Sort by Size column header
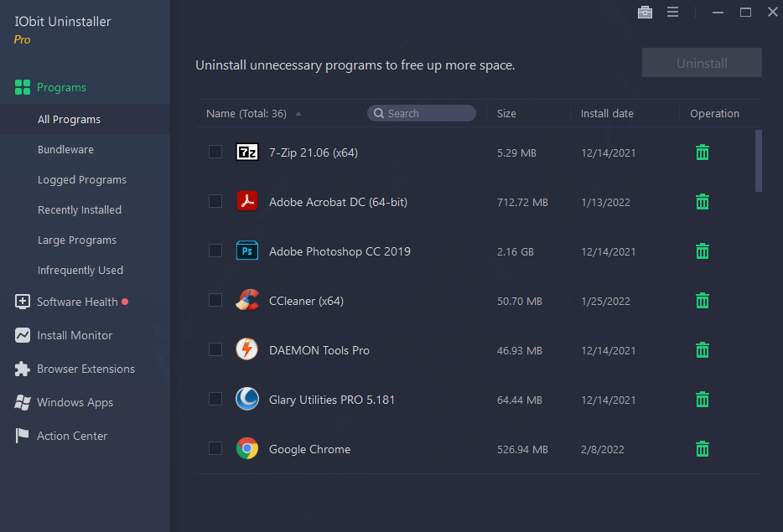Image resolution: width=783 pixels, height=532 pixels. 506,114
